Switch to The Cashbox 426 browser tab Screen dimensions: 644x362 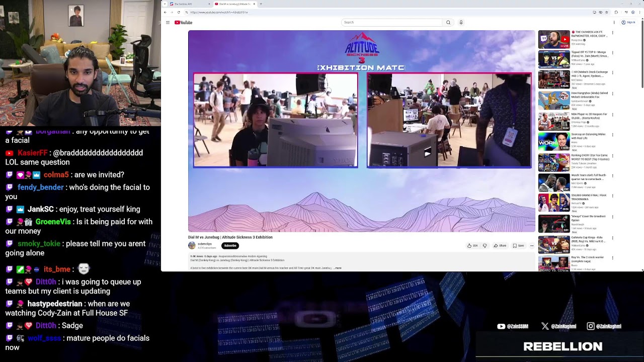[x=188, y=4]
